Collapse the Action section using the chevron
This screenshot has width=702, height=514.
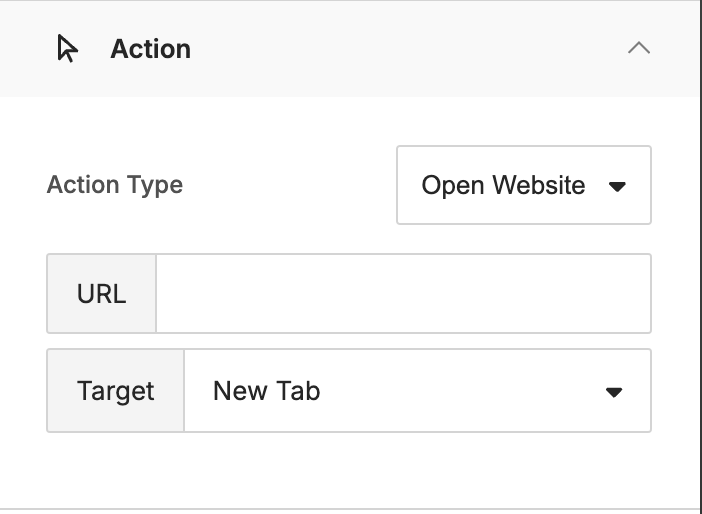(639, 48)
